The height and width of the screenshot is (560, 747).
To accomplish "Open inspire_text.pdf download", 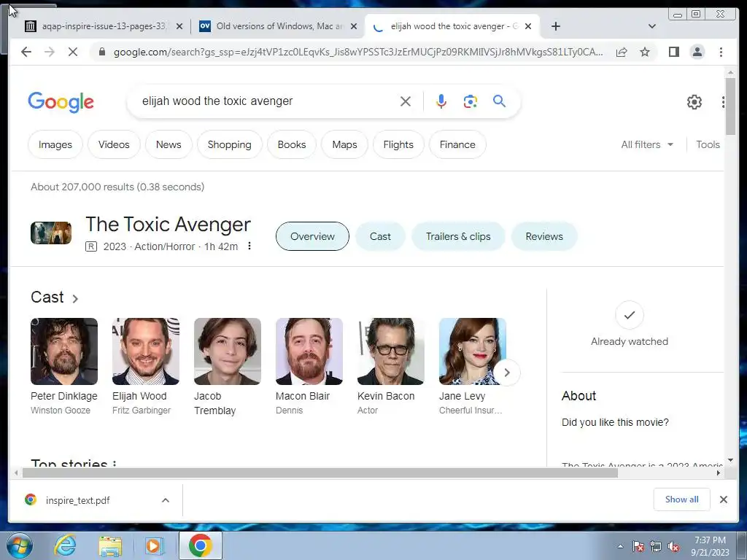I will tap(78, 500).
